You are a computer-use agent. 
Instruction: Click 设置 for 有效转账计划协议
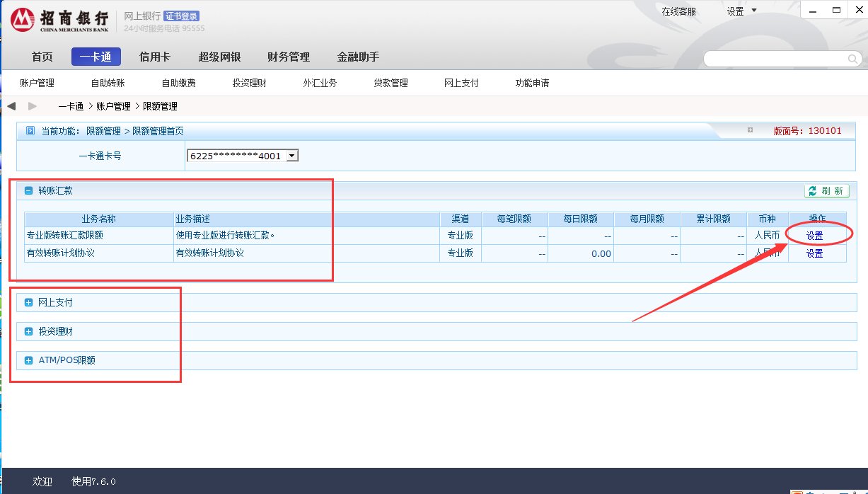[x=814, y=253]
